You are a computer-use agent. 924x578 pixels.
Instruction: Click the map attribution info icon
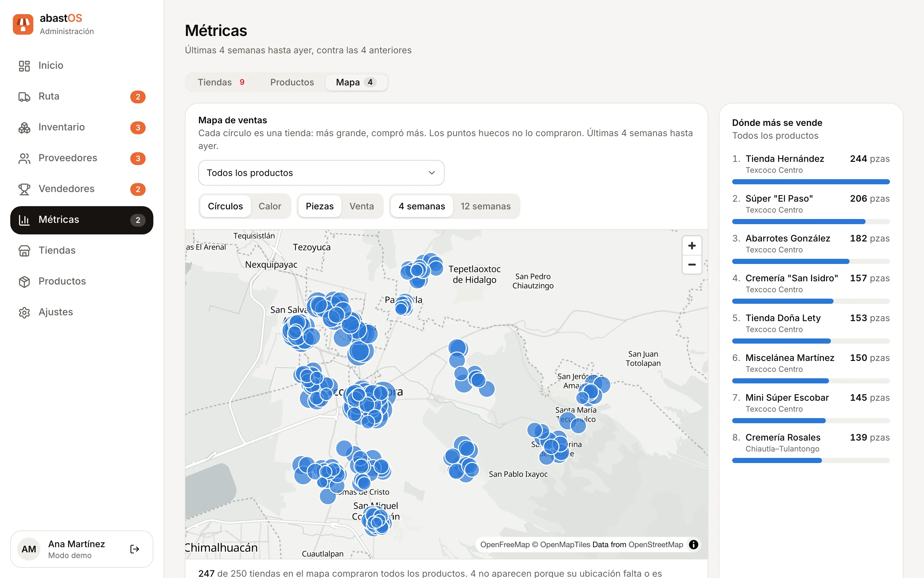click(x=693, y=544)
